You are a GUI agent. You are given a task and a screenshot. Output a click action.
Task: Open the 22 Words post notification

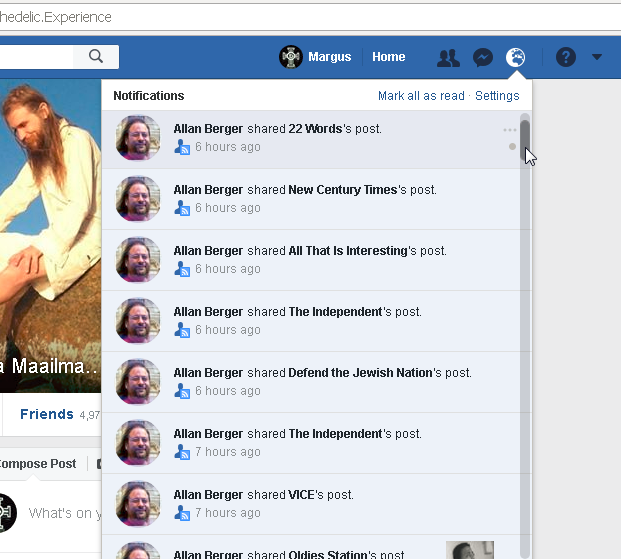[x=310, y=139]
